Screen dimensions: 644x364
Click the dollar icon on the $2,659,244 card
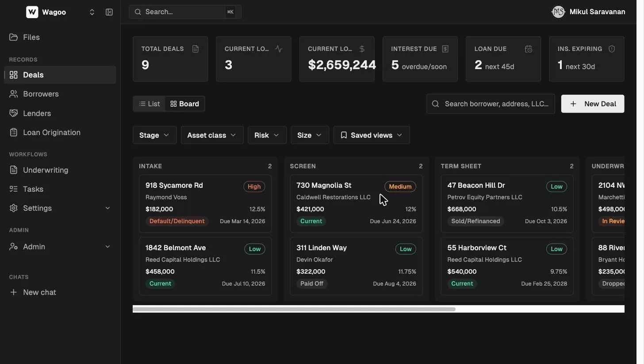coord(362,49)
